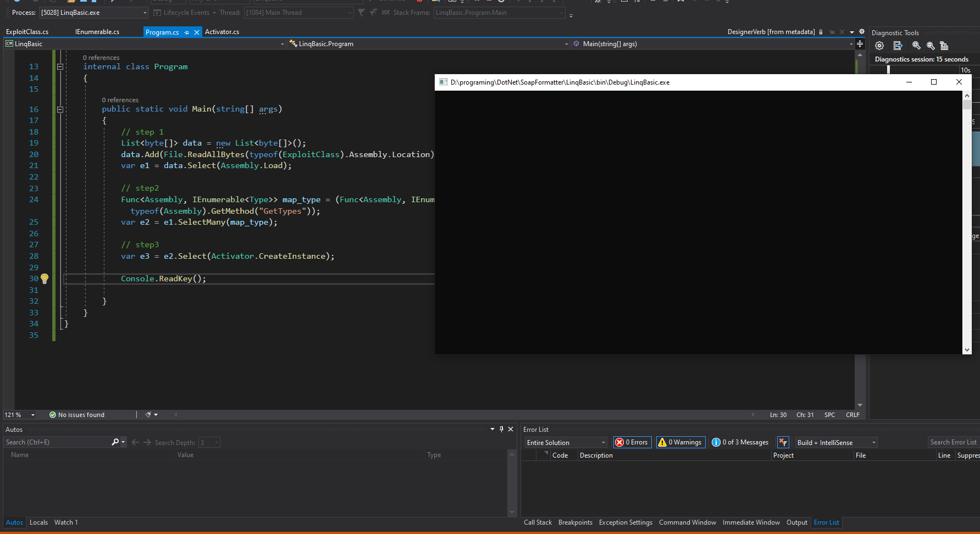Image resolution: width=980 pixels, height=534 pixels.
Task: Toggle the Error List clear filter button
Action: (783, 442)
